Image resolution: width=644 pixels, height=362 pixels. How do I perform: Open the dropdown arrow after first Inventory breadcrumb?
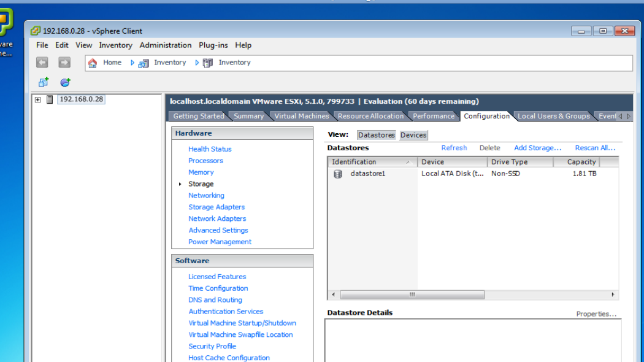[197, 63]
